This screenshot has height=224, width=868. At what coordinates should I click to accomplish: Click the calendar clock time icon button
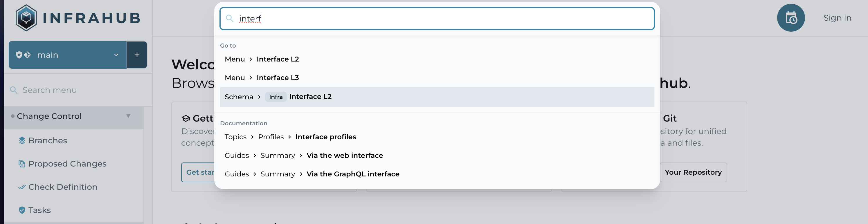(x=790, y=18)
